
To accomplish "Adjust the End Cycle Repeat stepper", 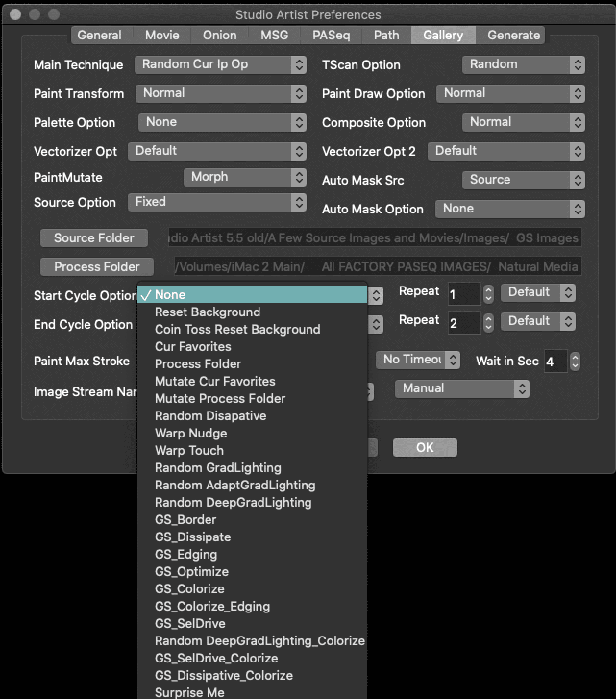I will pos(489,323).
